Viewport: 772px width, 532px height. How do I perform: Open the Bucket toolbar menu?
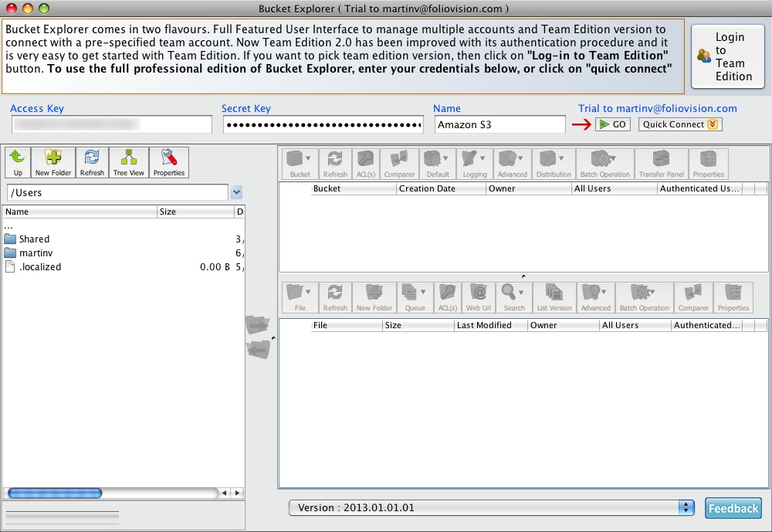[x=300, y=164]
